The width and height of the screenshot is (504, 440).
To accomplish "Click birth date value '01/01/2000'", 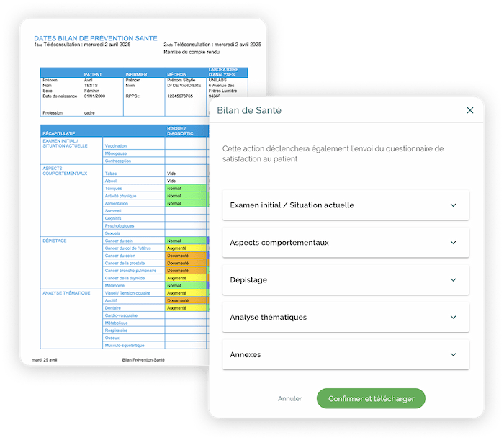I will point(94,96).
